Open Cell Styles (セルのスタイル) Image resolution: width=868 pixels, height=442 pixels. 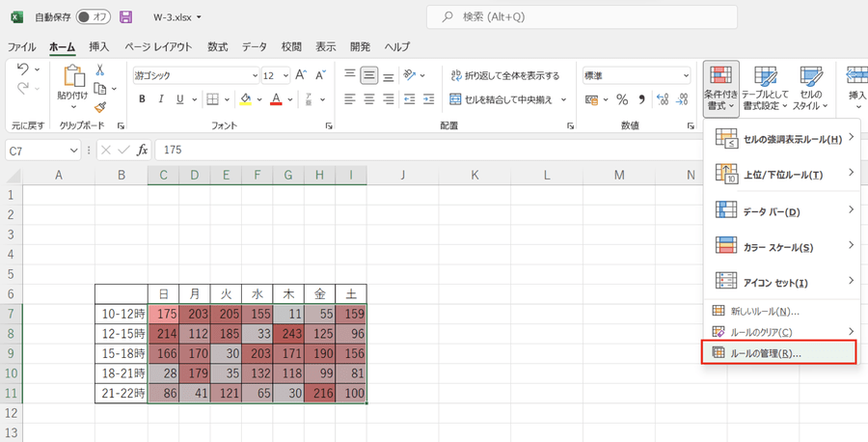810,89
